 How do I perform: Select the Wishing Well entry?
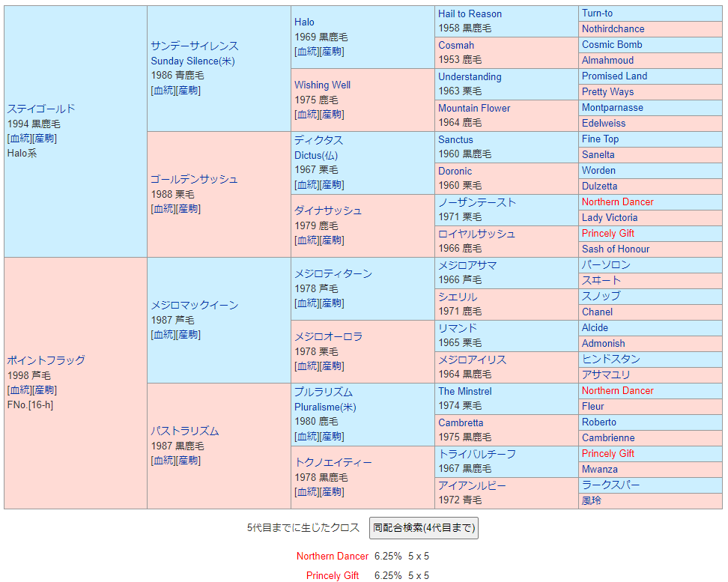click(322, 85)
